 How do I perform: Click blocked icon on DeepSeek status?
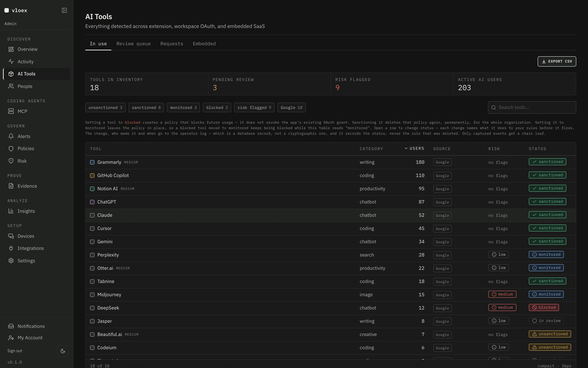[535, 308]
